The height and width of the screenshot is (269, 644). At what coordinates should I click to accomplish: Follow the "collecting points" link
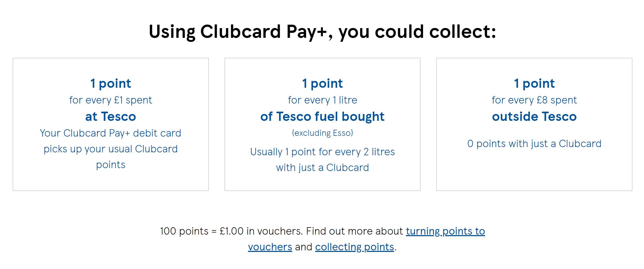click(x=354, y=247)
